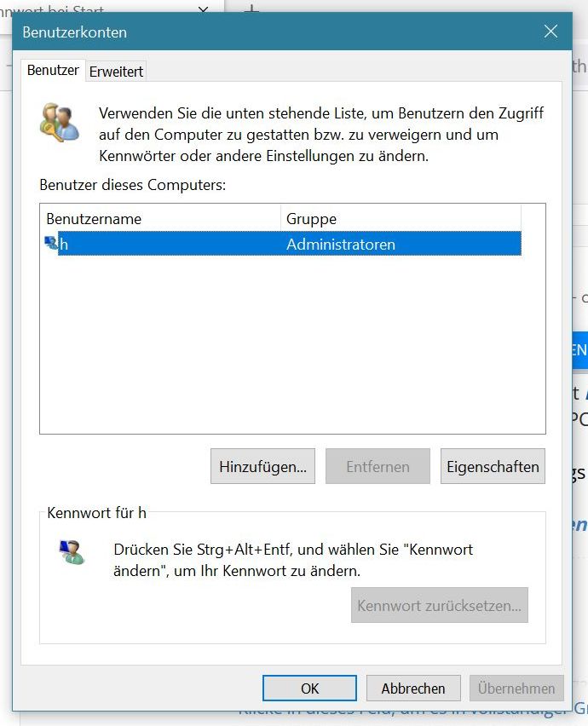Click Abbrechen to cancel
Image resolution: width=588 pixels, height=726 pixels.
[x=413, y=688]
